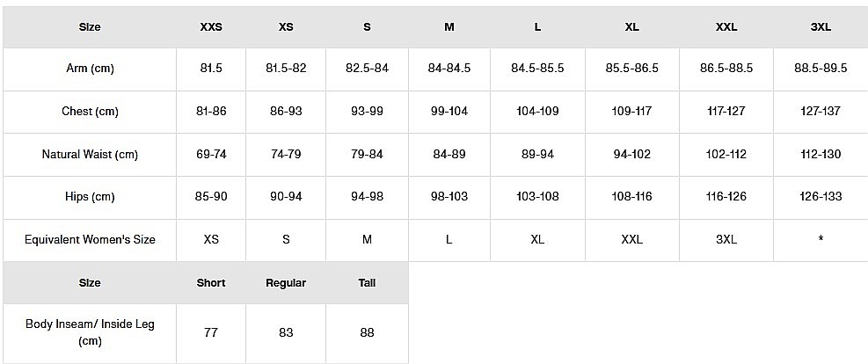Click the Natural Waist (cm) row label

(x=90, y=154)
